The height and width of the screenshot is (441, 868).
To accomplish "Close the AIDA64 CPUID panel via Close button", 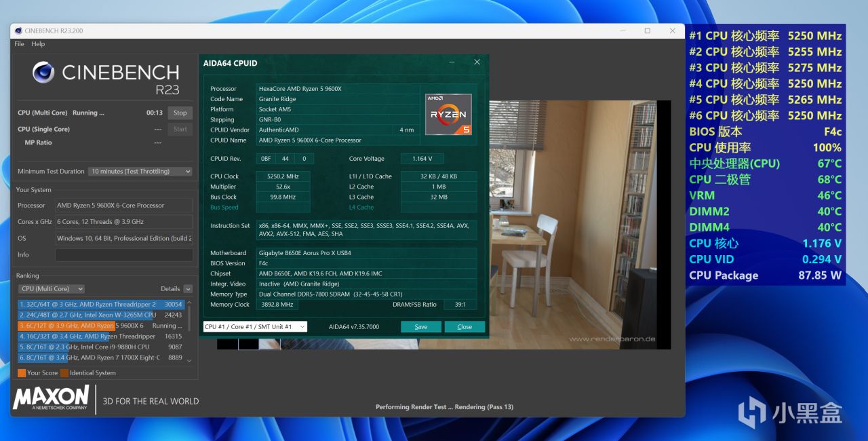I will click(465, 327).
